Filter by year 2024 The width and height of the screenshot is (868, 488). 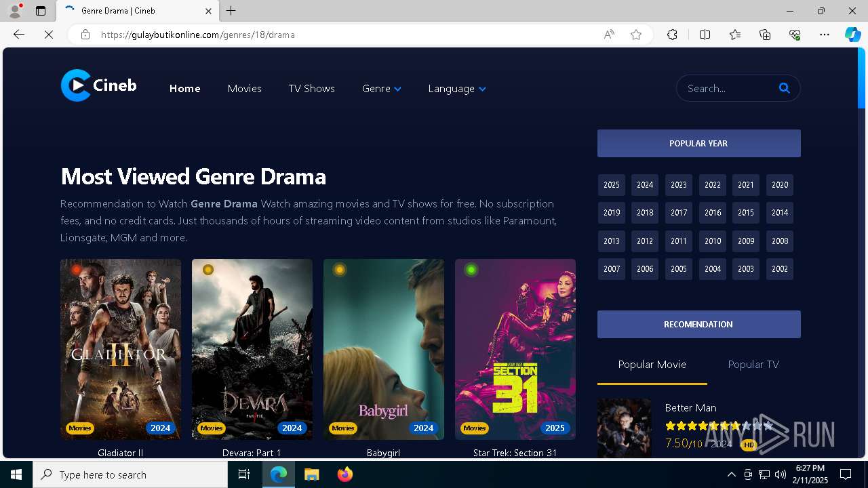click(x=645, y=185)
